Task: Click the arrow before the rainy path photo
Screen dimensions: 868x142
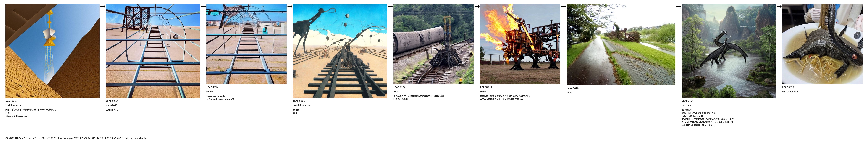Action: [564, 6]
